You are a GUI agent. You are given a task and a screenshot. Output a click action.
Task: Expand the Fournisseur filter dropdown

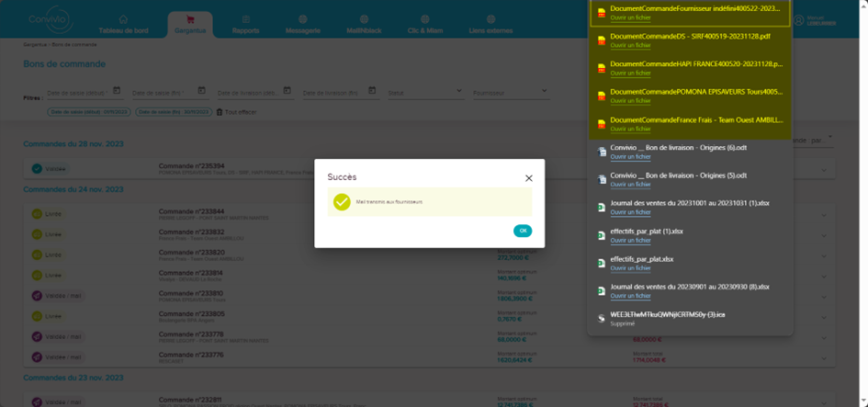544,91
